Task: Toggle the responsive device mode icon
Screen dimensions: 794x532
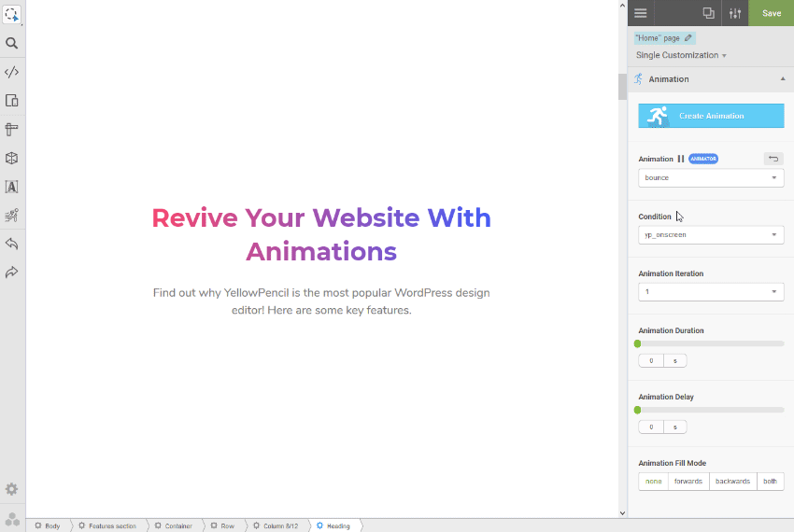Action: (x=11, y=101)
